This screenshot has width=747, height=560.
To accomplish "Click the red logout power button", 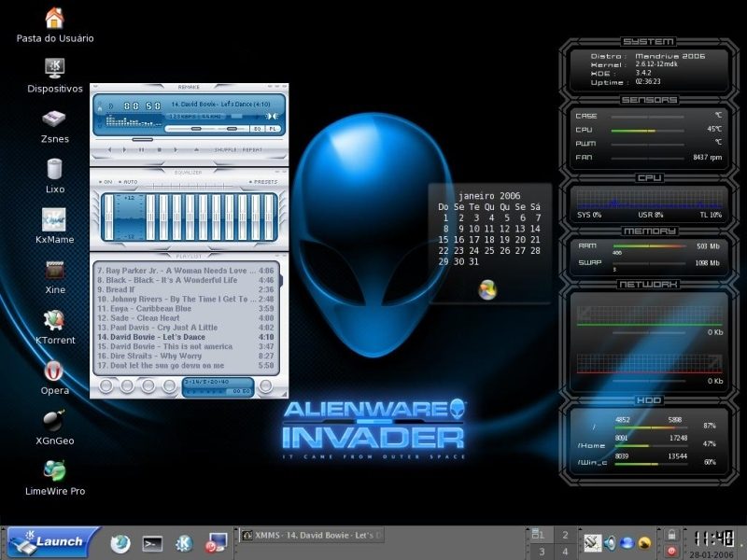I will click(671, 551).
